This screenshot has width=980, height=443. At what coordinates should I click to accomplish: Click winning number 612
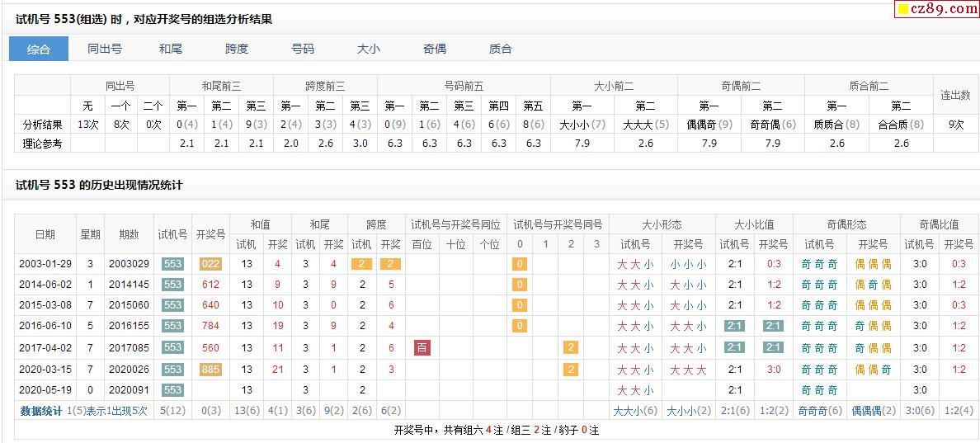pyautogui.click(x=210, y=285)
